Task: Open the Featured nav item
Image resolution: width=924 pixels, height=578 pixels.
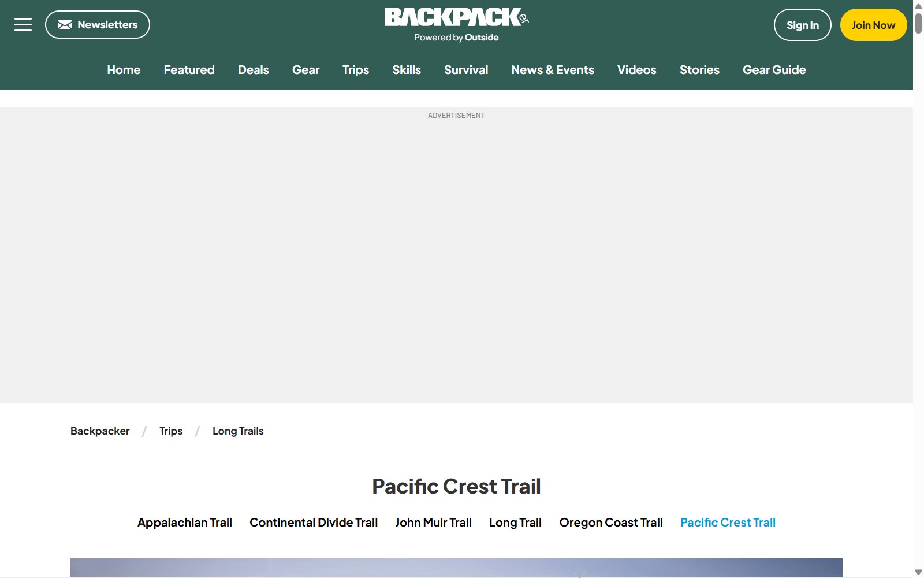Action: pos(189,70)
